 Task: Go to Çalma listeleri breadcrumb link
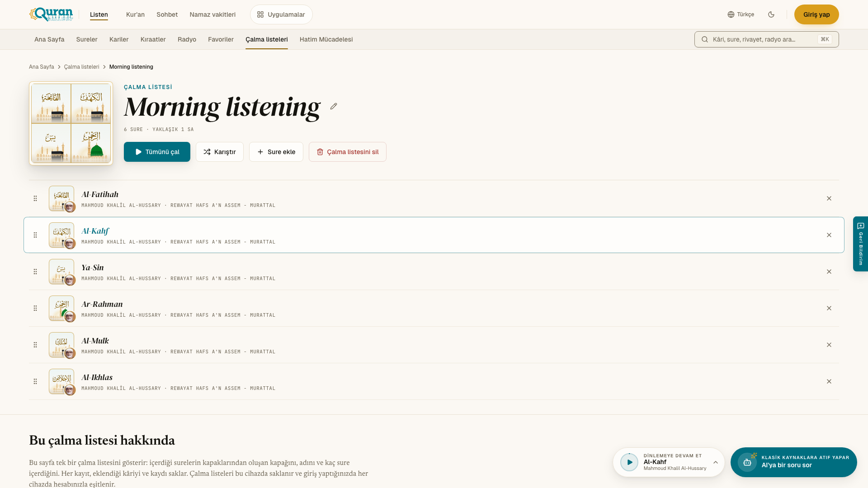(x=82, y=67)
